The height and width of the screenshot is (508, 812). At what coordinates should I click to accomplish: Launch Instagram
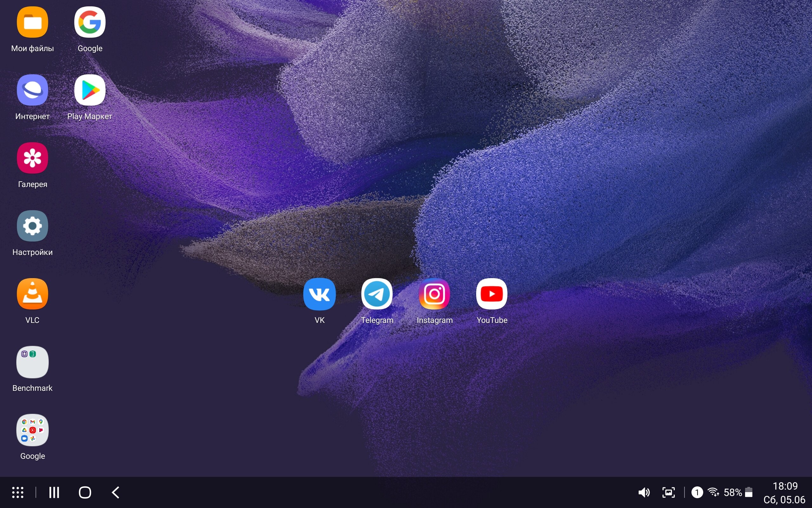pyautogui.click(x=435, y=294)
